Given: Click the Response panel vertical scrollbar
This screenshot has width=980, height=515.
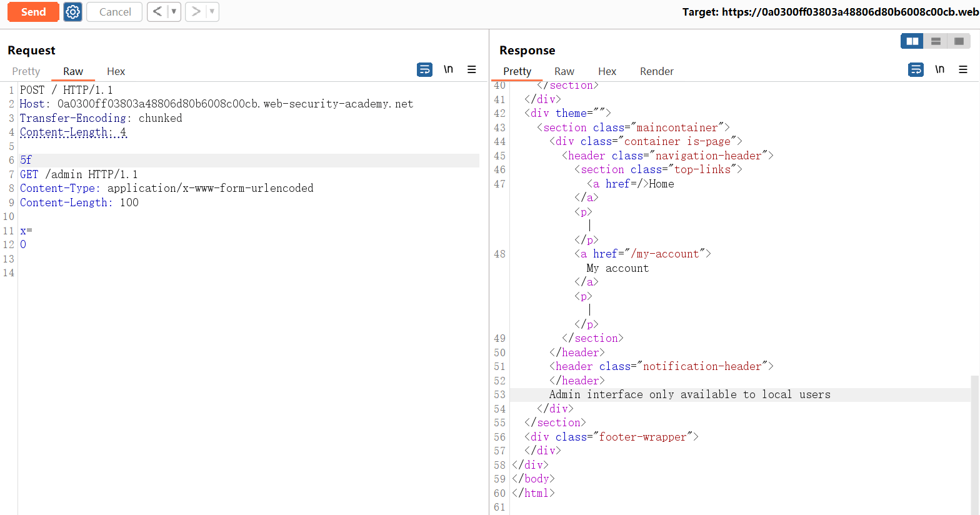Looking at the screenshot, I should pyautogui.click(x=974, y=437).
